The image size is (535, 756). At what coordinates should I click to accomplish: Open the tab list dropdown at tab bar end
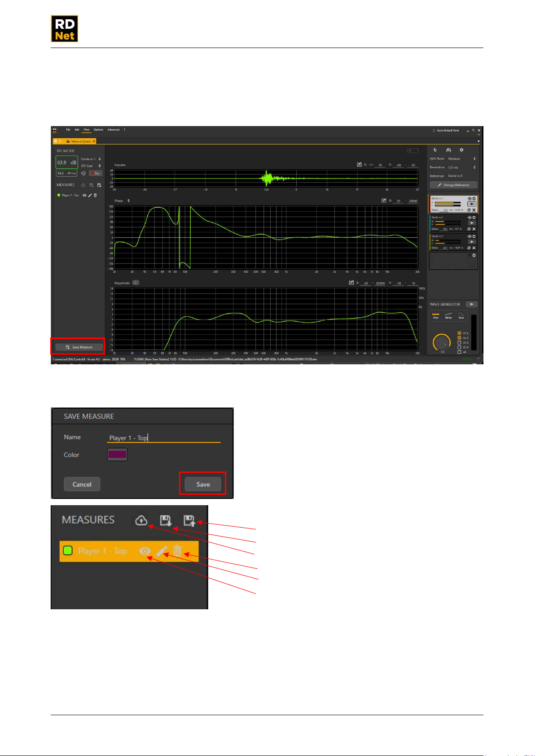point(478,141)
